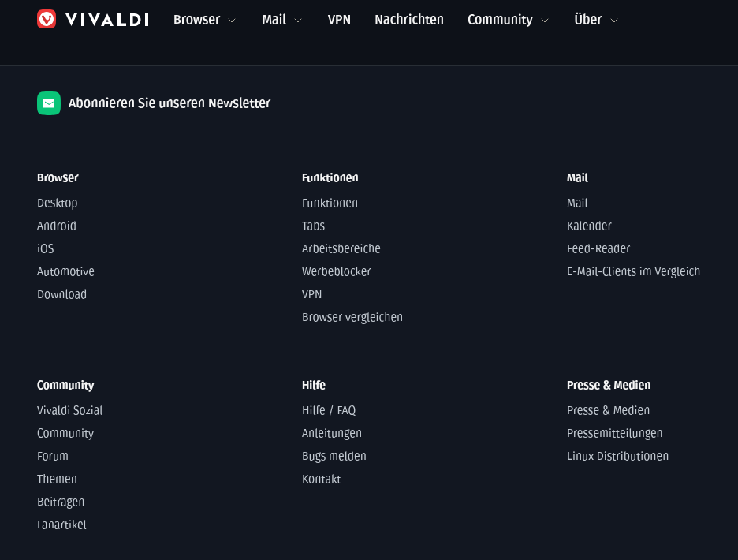This screenshot has width=738, height=560.
Task: Go to Nachrichten in the top menu
Action: [409, 19]
